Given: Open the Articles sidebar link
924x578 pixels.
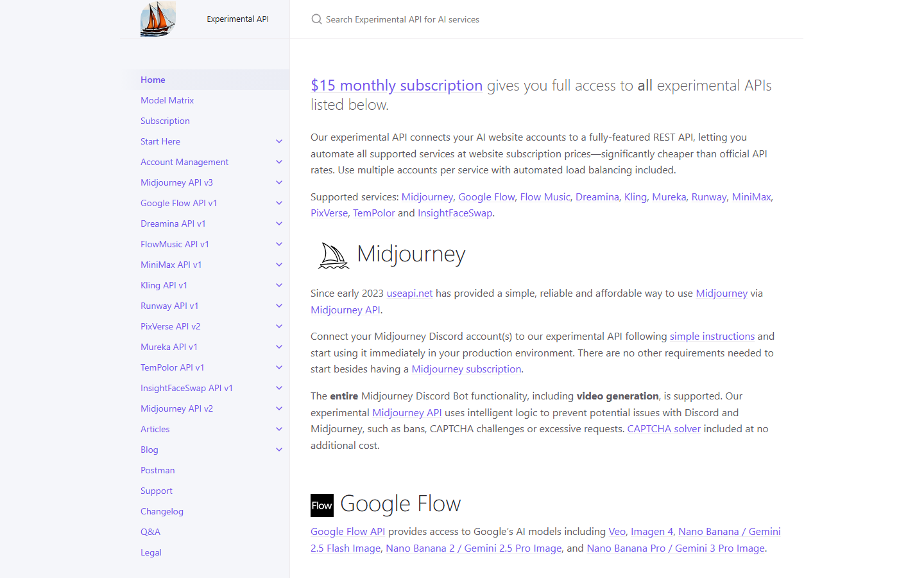Looking at the screenshot, I should click(x=155, y=429).
